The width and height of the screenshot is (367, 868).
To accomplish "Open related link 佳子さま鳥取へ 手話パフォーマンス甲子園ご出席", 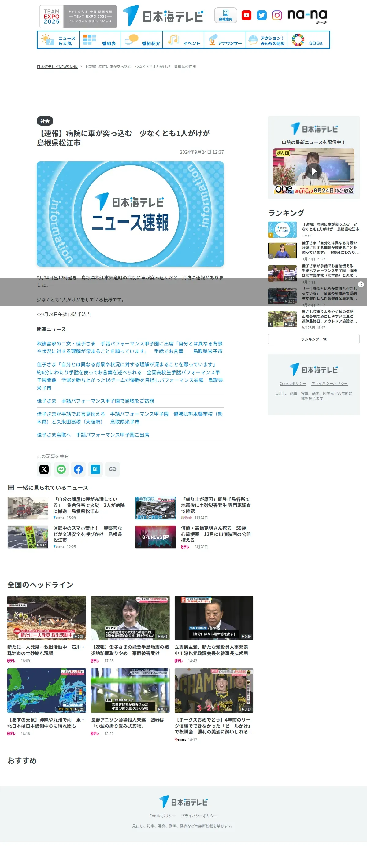I will tap(93, 435).
